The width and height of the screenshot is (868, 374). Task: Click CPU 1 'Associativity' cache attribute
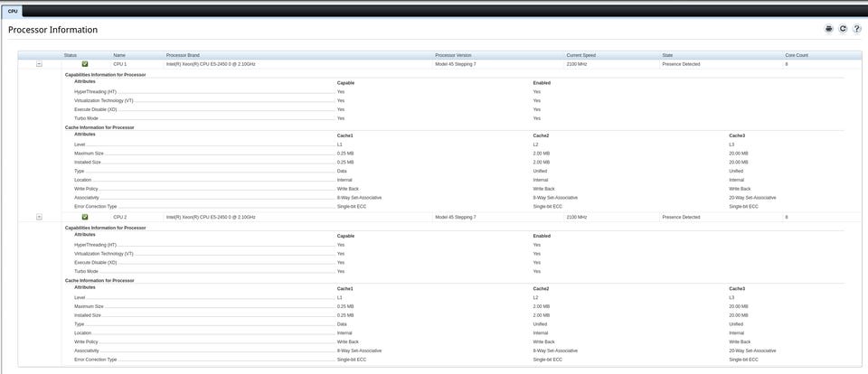[x=87, y=198]
